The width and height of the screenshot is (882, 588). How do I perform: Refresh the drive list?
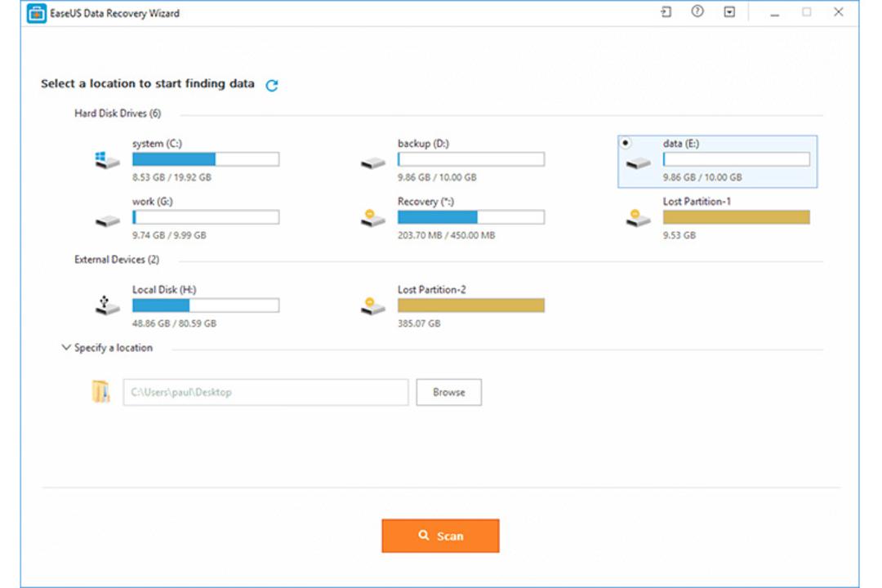[272, 85]
